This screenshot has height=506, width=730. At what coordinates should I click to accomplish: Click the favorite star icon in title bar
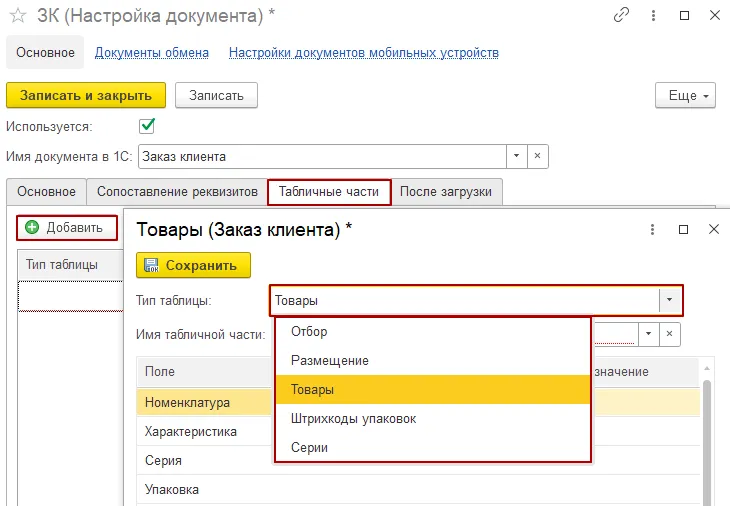pos(17,15)
